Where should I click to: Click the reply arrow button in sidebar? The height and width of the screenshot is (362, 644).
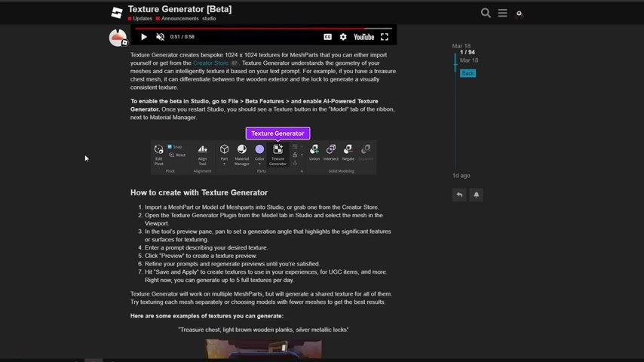pos(459,195)
